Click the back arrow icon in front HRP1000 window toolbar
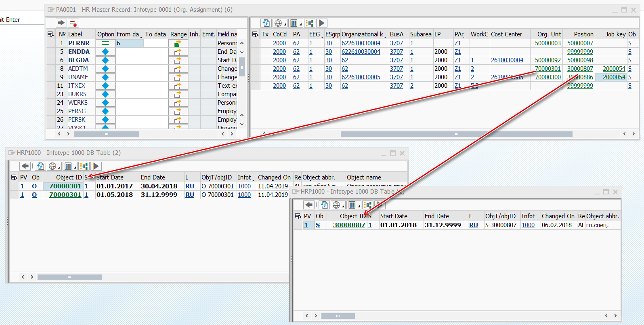This screenshot has width=644, height=325. tap(309, 205)
